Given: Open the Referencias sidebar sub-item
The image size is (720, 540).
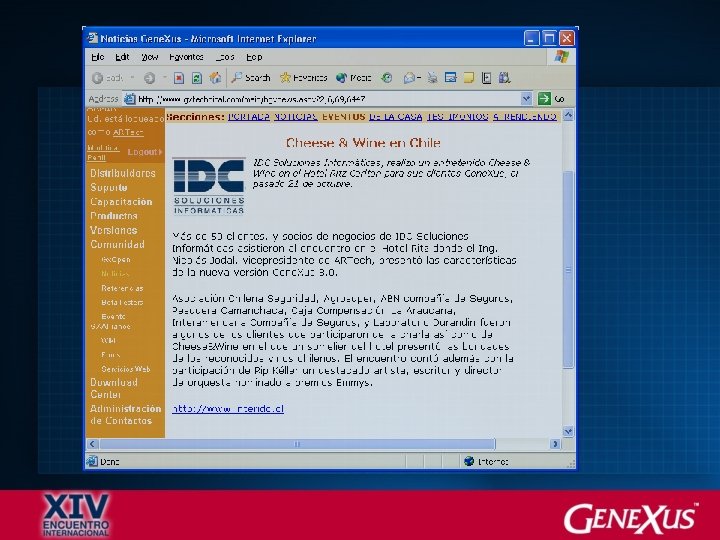Looking at the screenshot, I should click(x=122, y=288).
